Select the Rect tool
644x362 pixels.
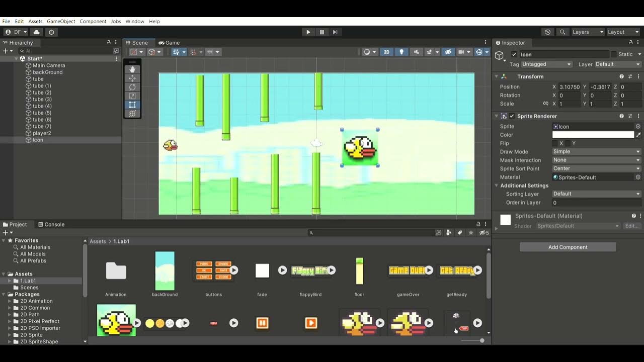point(132,105)
